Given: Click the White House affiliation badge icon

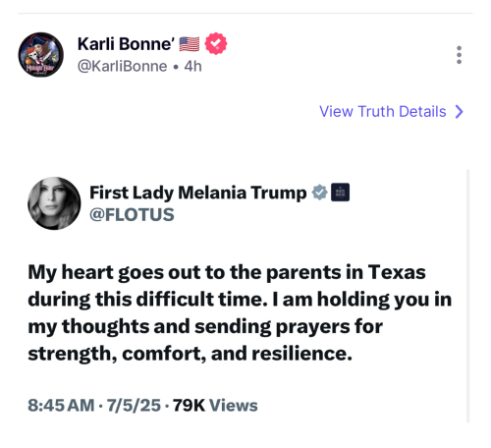Looking at the screenshot, I should (340, 193).
